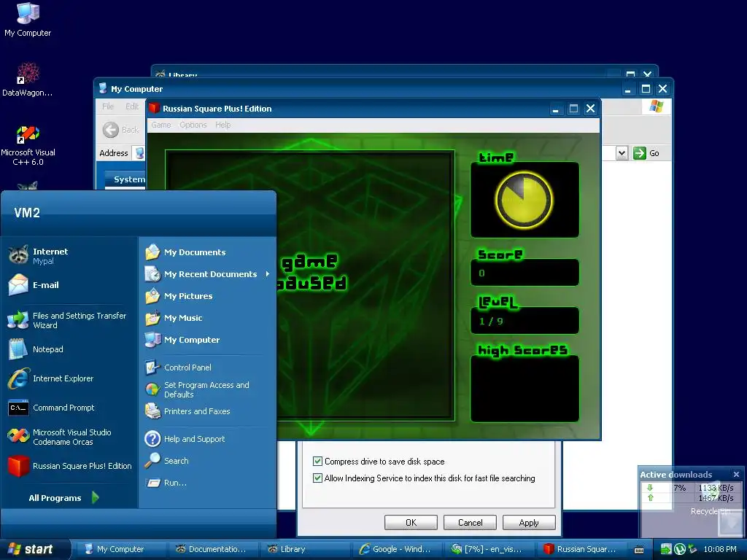Click the 7% download speed row

coord(690,488)
